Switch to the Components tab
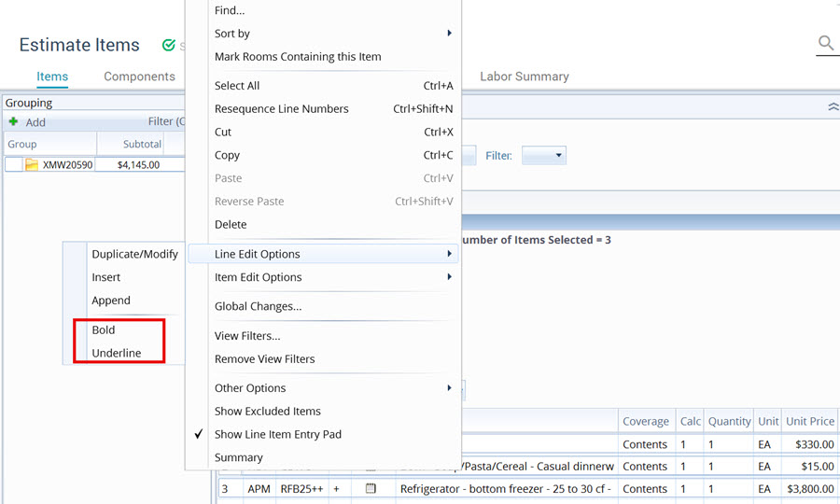Viewport: 840px width, 504px height. pos(139,77)
